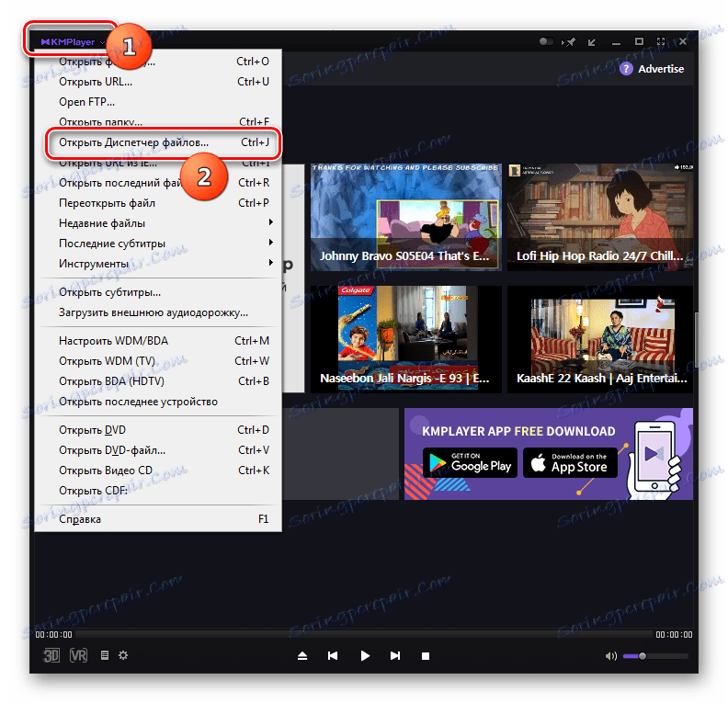Stop playback

tap(426, 655)
